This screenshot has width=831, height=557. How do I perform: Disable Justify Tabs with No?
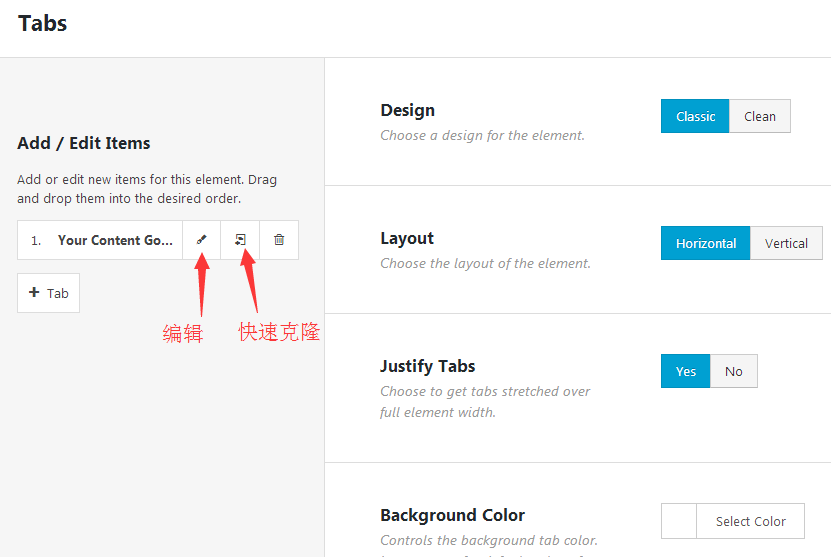pyautogui.click(x=733, y=371)
